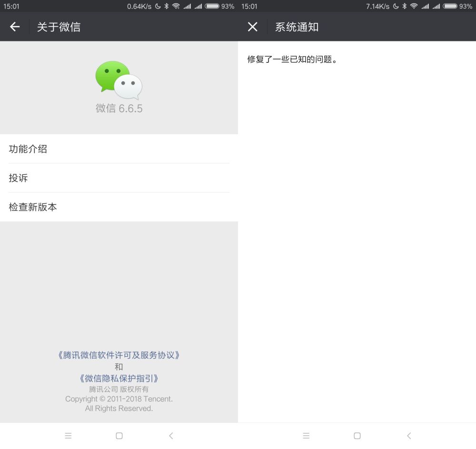Tap the recents menu button in left screen
The height and width of the screenshot is (449, 476).
pyautogui.click(x=68, y=436)
